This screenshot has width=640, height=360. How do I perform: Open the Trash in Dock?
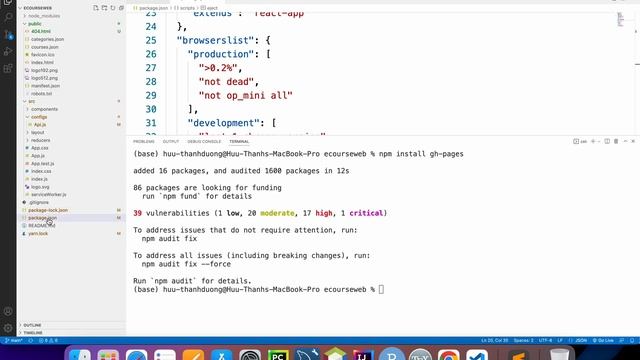559,355
